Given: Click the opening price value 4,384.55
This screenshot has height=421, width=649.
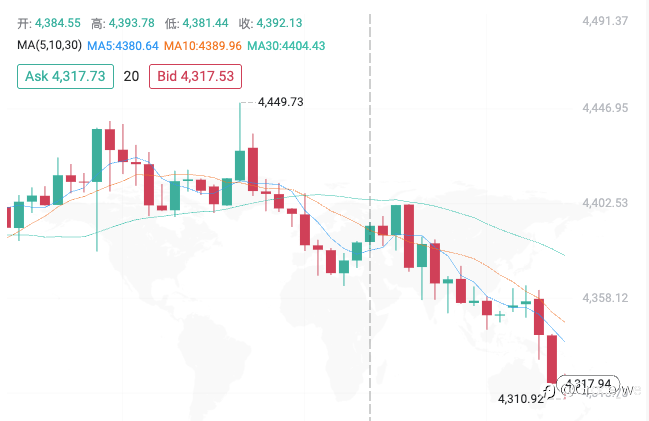Looking at the screenshot, I should (x=58, y=23).
